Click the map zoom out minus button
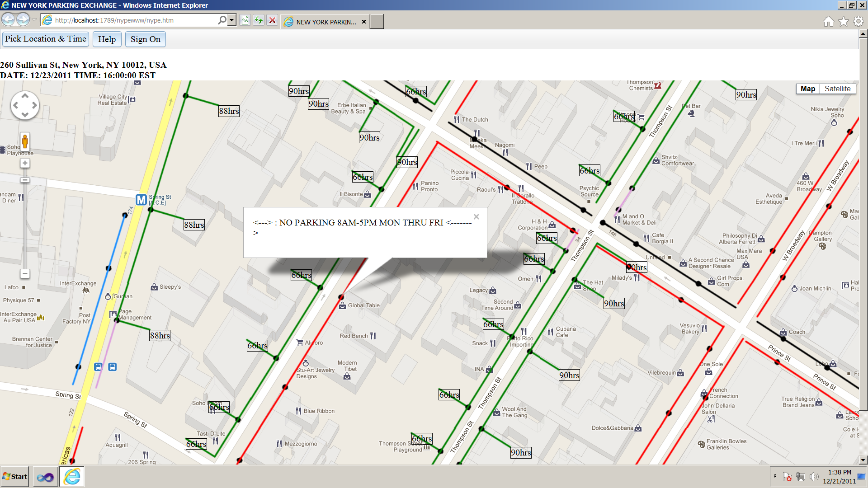This screenshot has width=868, height=488. (x=25, y=274)
